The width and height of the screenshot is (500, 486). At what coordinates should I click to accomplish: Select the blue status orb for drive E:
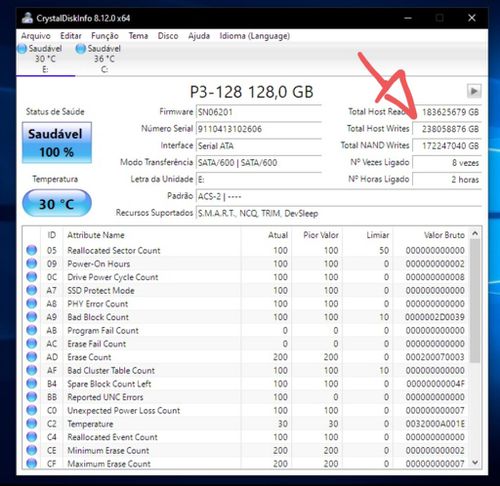pyautogui.click(x=22, y=49)
